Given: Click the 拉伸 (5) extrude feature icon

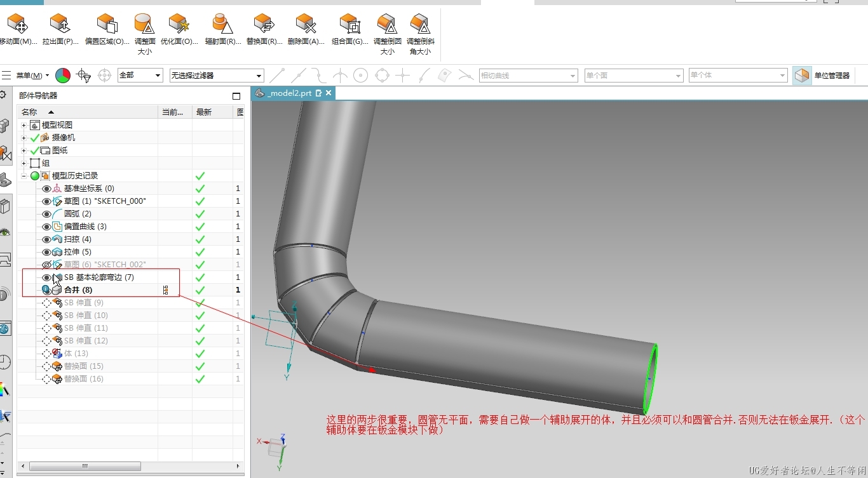Looking at the screenshot, I should click(x=57, y=252).
